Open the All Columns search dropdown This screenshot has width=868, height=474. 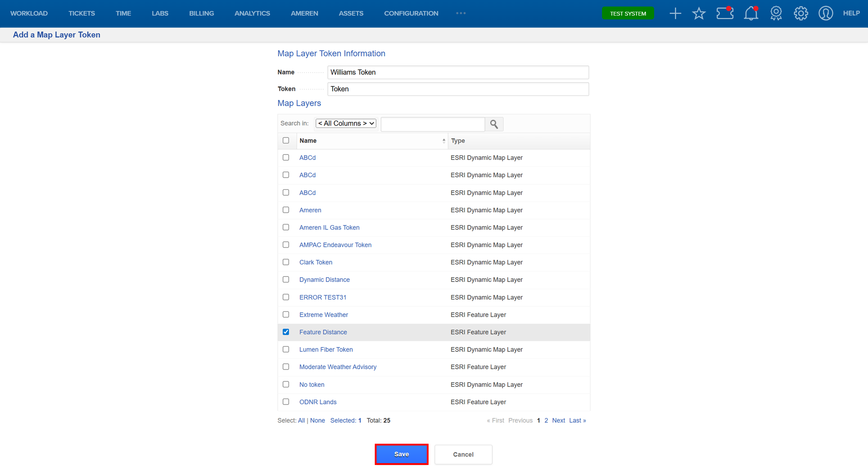346,123
